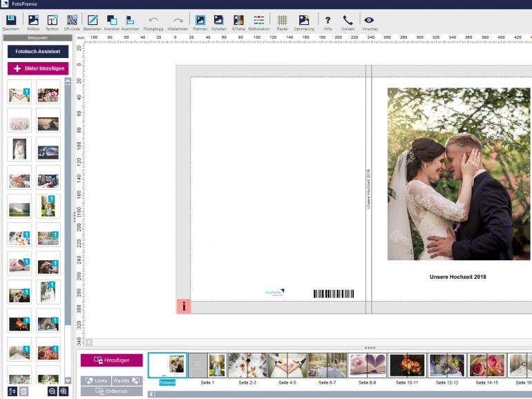Select the Seite 4-5 spread thumbnail
The image size is (532, 399).
coord(287,365)
